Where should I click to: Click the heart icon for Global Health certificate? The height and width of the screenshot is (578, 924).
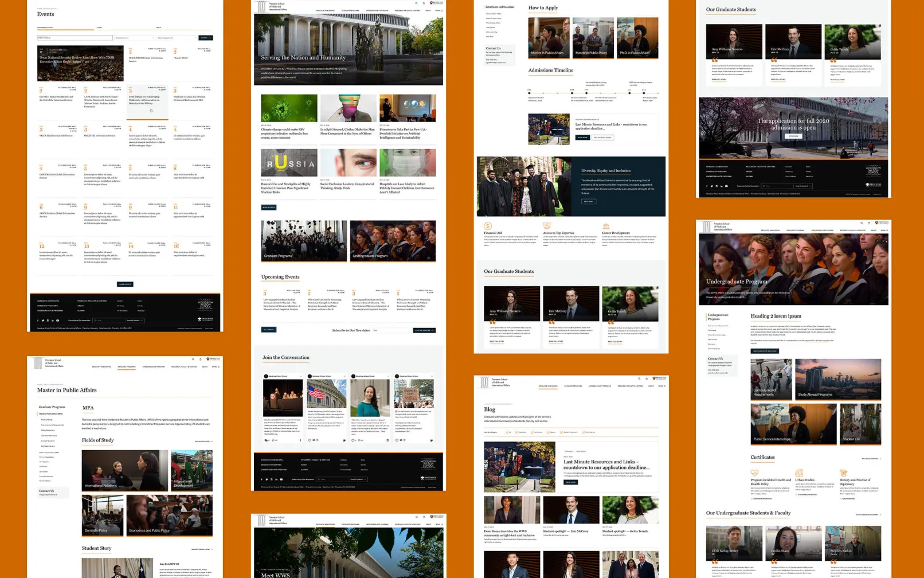(754, 473)
